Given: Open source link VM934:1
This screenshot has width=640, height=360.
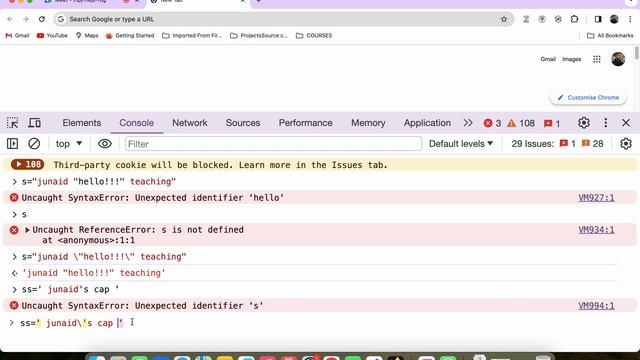Looking at the screenshot, I should tap(596, 230).
